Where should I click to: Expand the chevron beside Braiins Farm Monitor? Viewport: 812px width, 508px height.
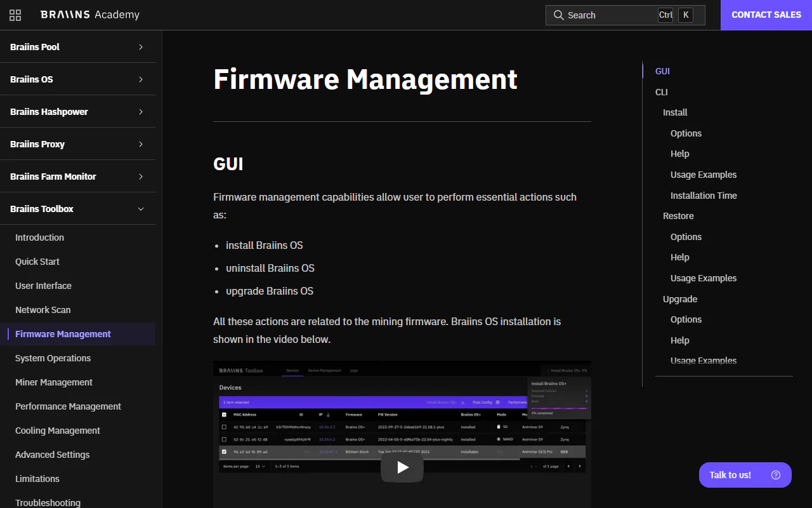click(141, 177)
